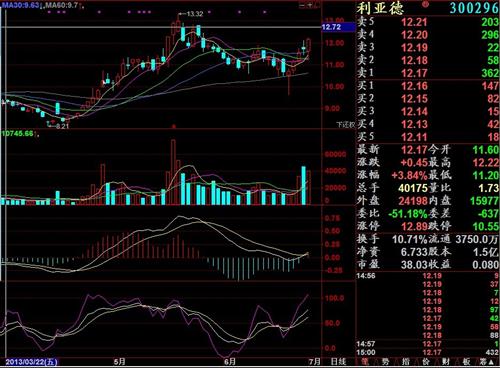Click the 2013/03/22(五) date label
500x368 pixels.
31,362
